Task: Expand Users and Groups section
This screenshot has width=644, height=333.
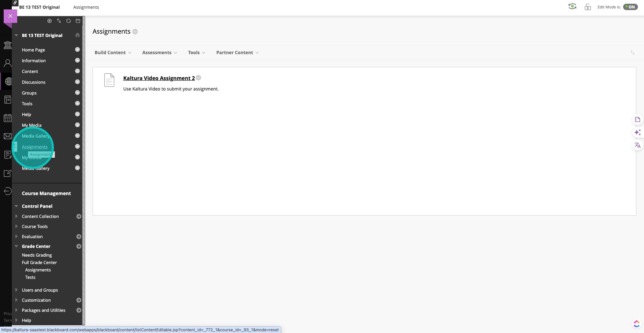Action: (x=16, y=290)
